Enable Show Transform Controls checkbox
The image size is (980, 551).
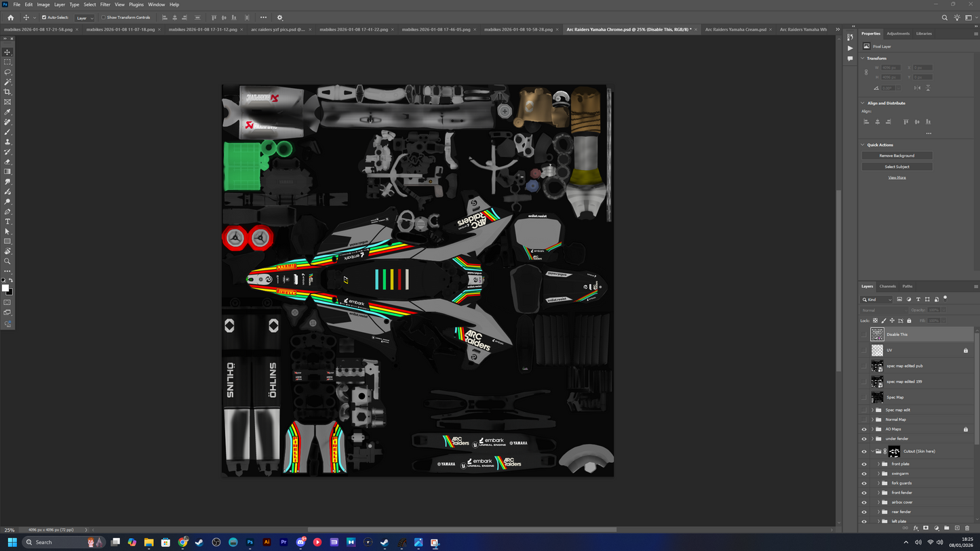pyautogui.click(x=103, y=18)
